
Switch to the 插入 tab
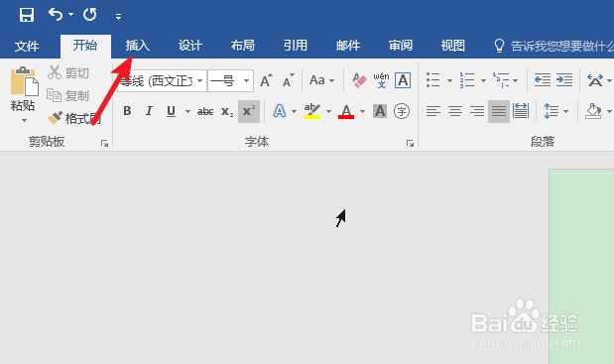(138, 46)
